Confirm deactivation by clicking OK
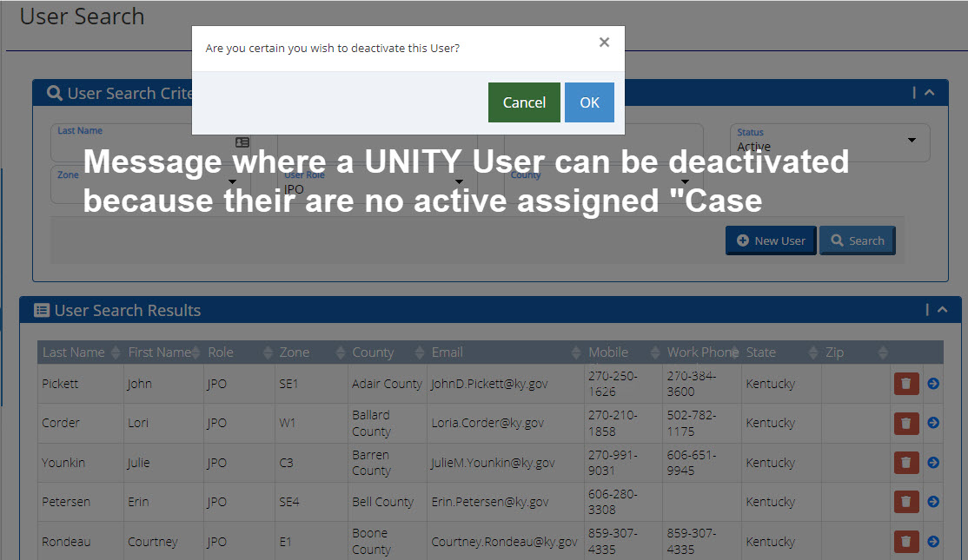This screenshot has height=560, width=968. click(589, 102)
